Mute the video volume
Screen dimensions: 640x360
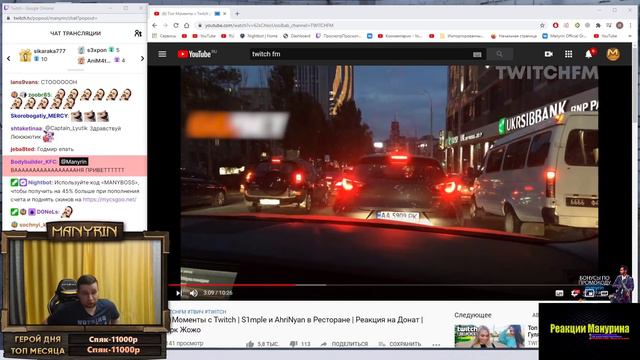193,293
